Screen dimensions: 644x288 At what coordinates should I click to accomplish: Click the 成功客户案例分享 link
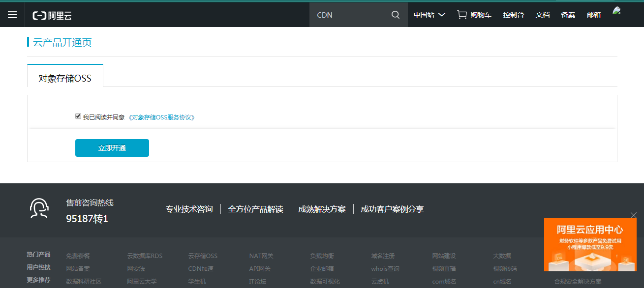392,209
